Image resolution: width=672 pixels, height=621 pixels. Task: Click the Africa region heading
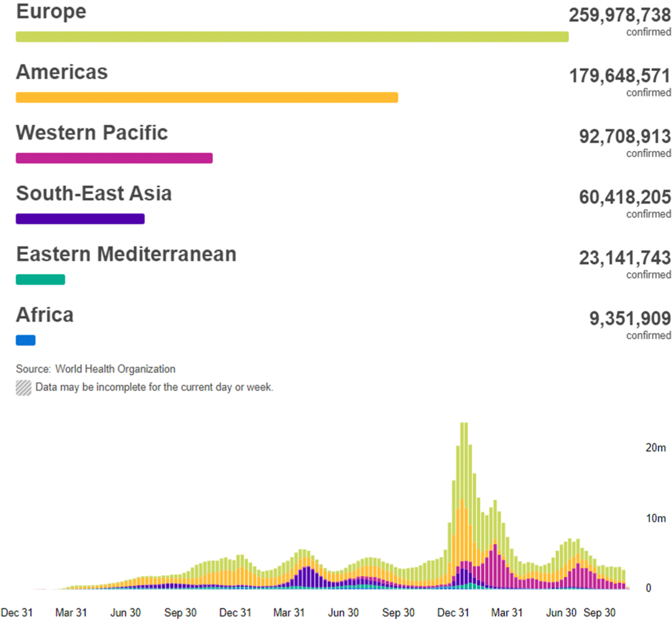tap(44, 315)
